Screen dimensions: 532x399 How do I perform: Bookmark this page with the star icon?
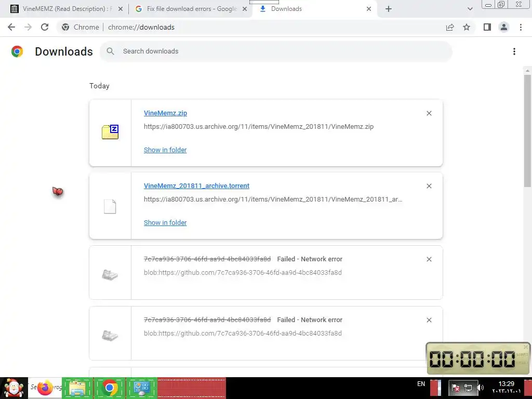tap(467, 27)
